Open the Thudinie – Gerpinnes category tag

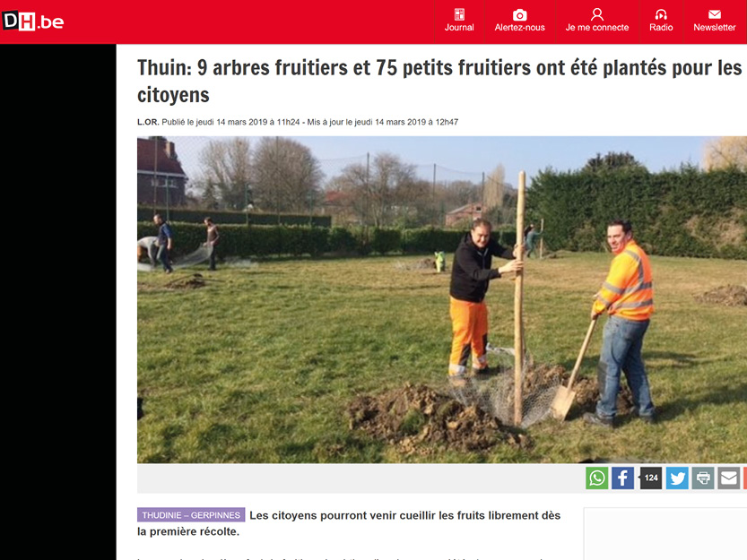(191, 515)
